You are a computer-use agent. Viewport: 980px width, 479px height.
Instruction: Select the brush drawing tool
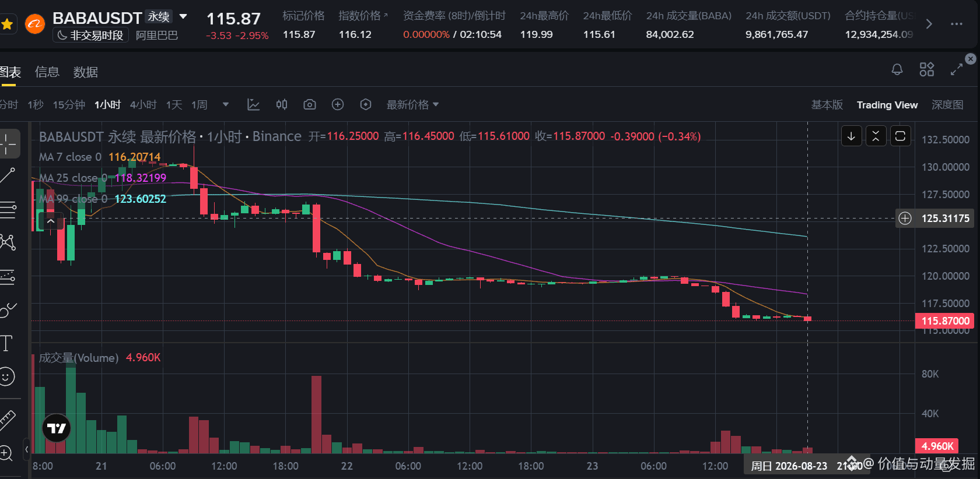(x=8, y=310)
